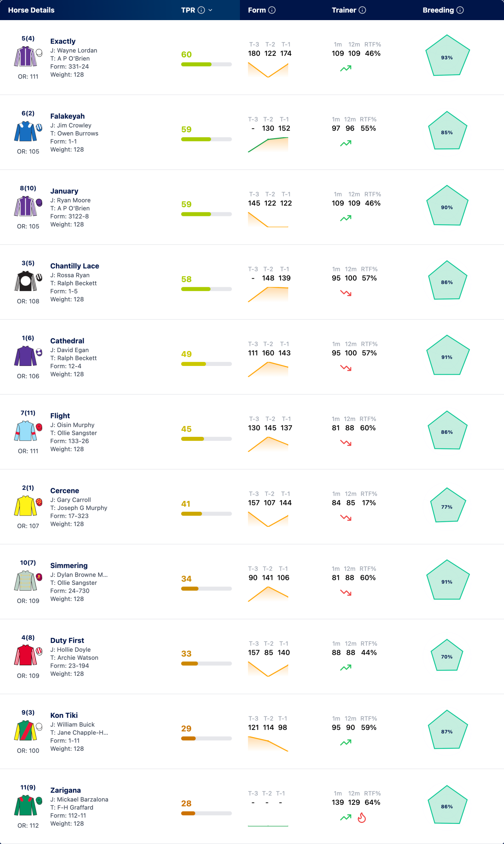The image size is (504, 844).
Task: Click Zarigana's hot trainer flame icon
Action: pos(362,818)
